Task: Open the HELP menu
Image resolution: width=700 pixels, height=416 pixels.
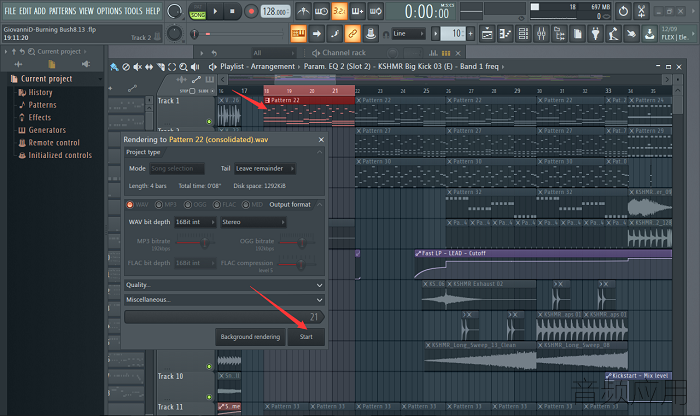Action: (153, 11)
